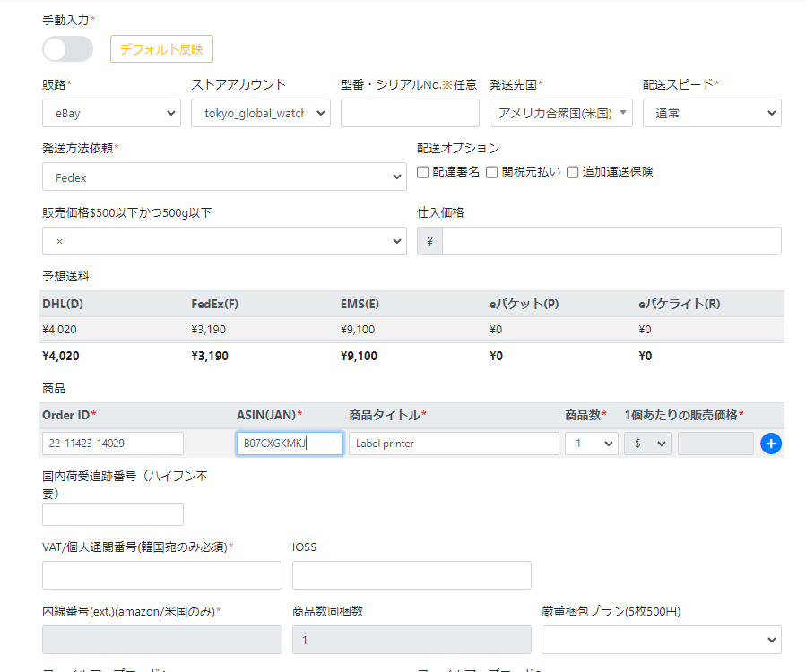The height and width of the screenshot is (672, 806).
Task: Click the bold ¥4,020 DHL total
Action: pyautogui.click(x=61, y=356)
